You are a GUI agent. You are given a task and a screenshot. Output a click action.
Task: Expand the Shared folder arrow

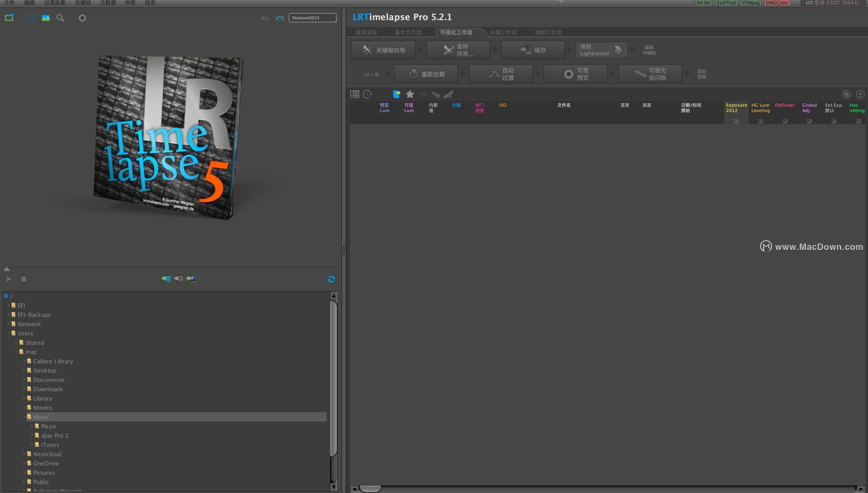tap(16, 342)
